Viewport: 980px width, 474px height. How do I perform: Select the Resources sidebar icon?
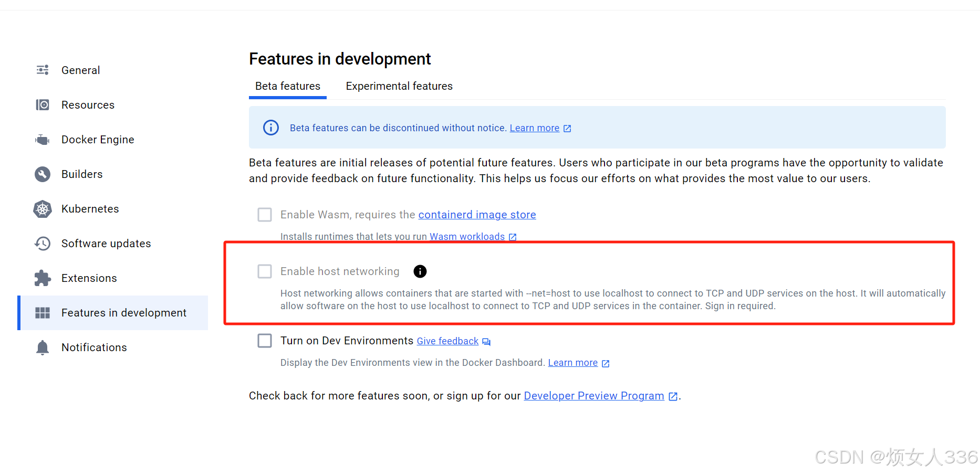click(x=42, y=104)
